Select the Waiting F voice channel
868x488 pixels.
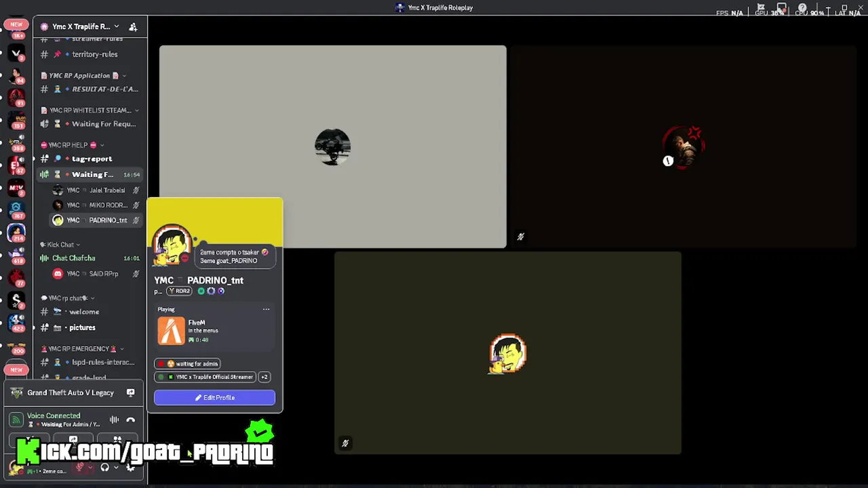tap(89, 175)
